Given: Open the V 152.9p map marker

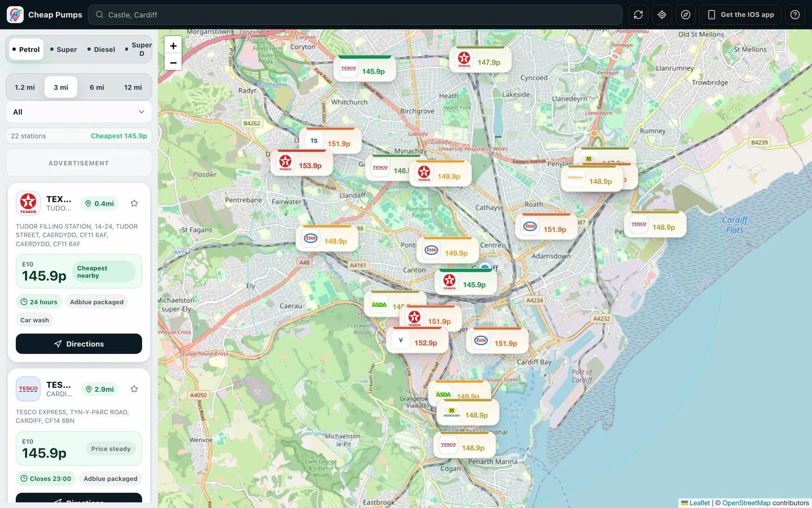Looking at the screenshot, I should coord(417,341).
